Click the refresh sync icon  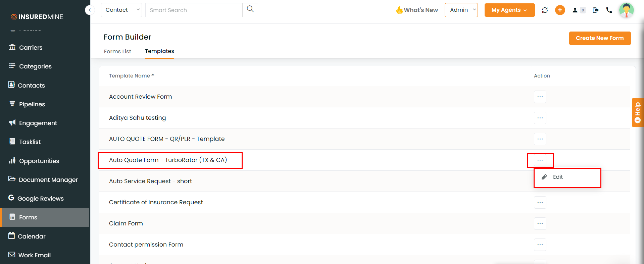[x=545, y=10]
